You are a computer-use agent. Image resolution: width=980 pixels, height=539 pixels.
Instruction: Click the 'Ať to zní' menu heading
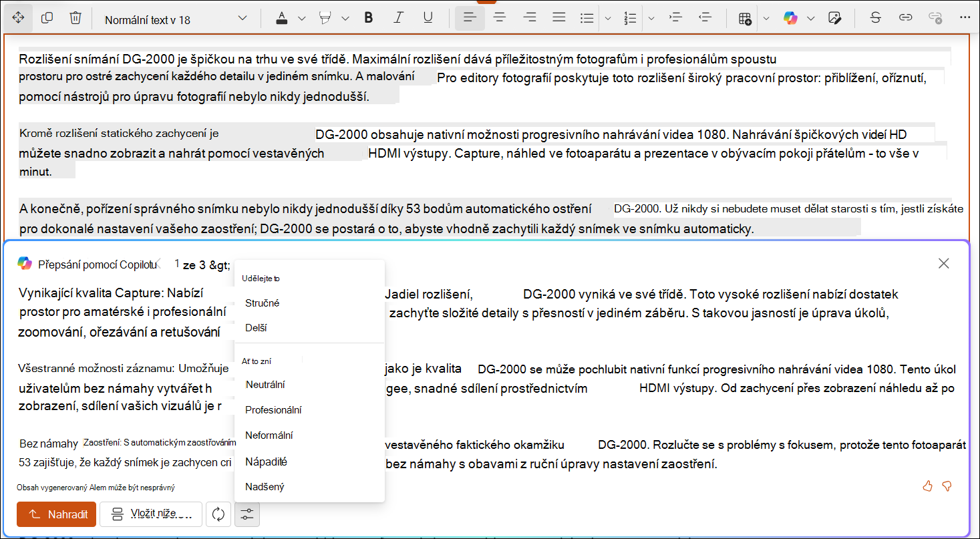coord(257,361)
